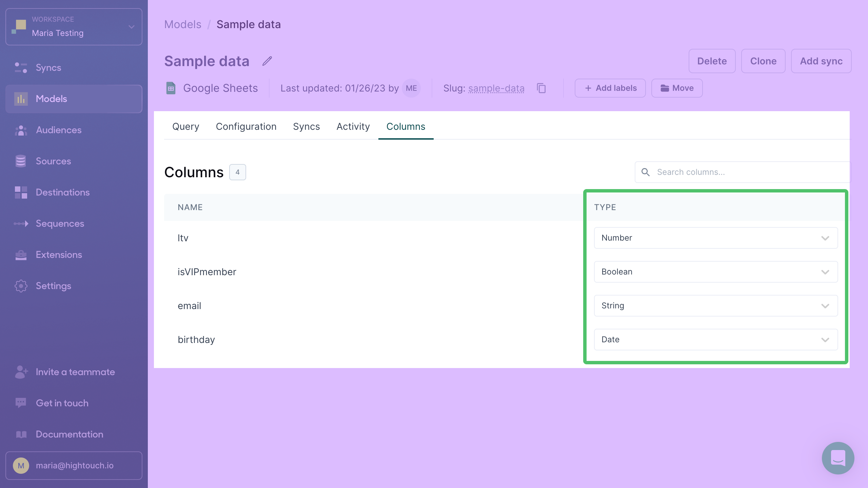
Task: Click the Extensions icon in sidebar
Action: tap(21, 255)
